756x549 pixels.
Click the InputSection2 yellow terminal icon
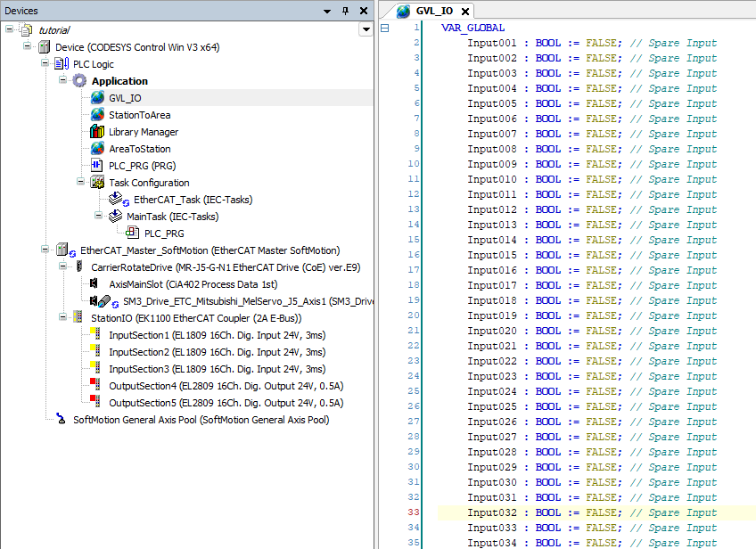click(x=95, y=351)
